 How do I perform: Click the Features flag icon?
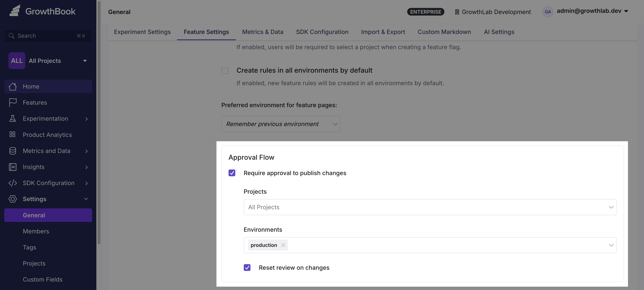click(x=13, y=102)
